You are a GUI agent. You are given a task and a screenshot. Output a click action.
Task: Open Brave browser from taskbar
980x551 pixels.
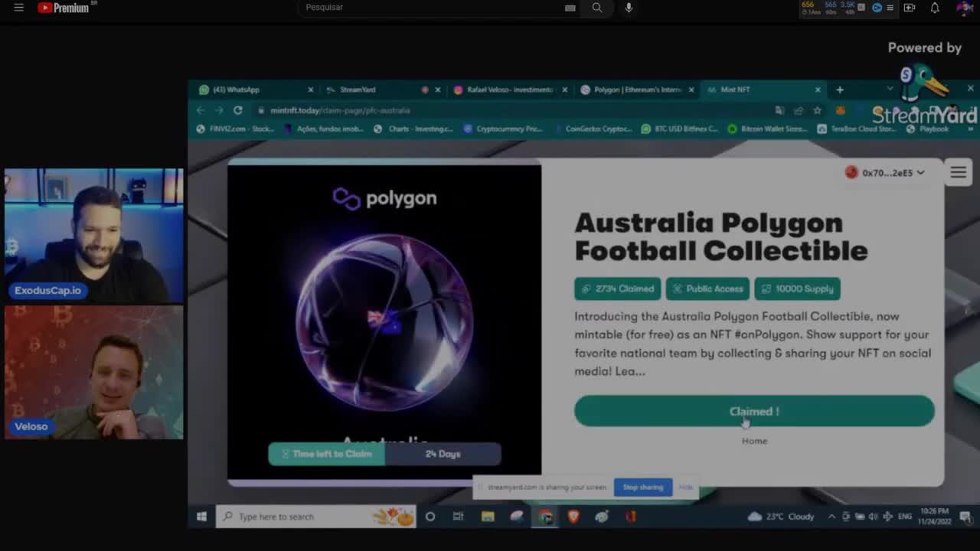click(573, 517)
